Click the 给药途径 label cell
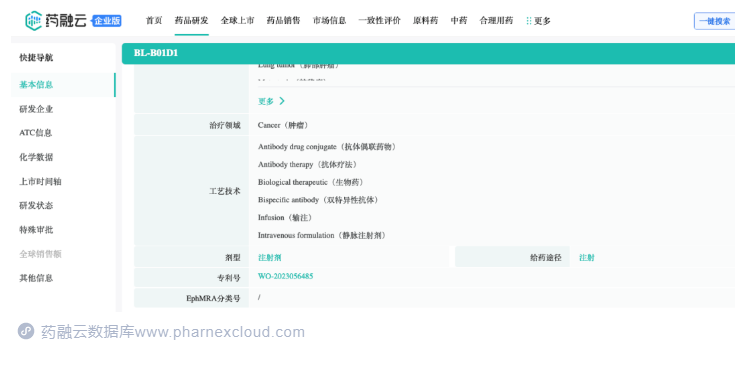Image resolution: width=749 pixels, height=378 pixels. [512, 258]
